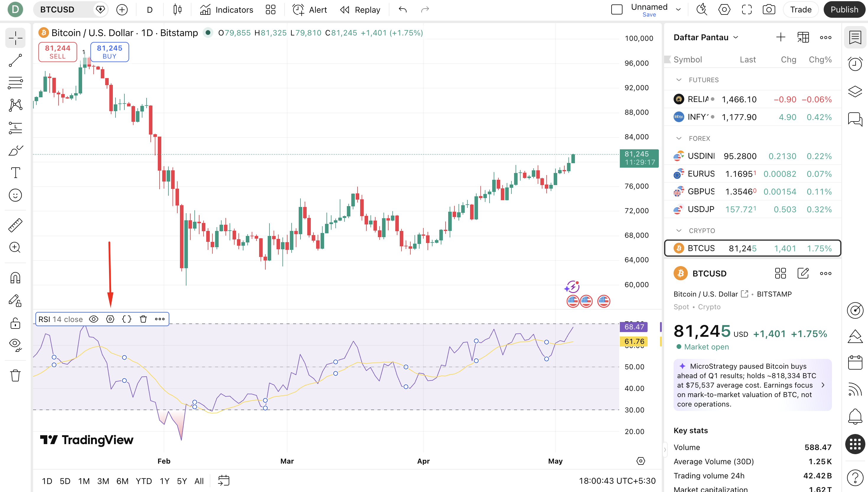
Task: Open MicroStrategy news summary card
Action: (752, 385)
